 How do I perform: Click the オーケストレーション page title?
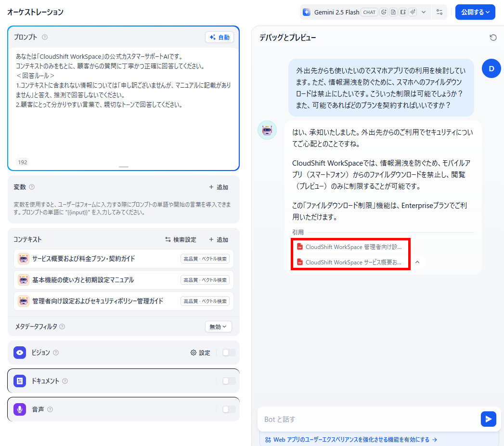[x=35, y=12]
